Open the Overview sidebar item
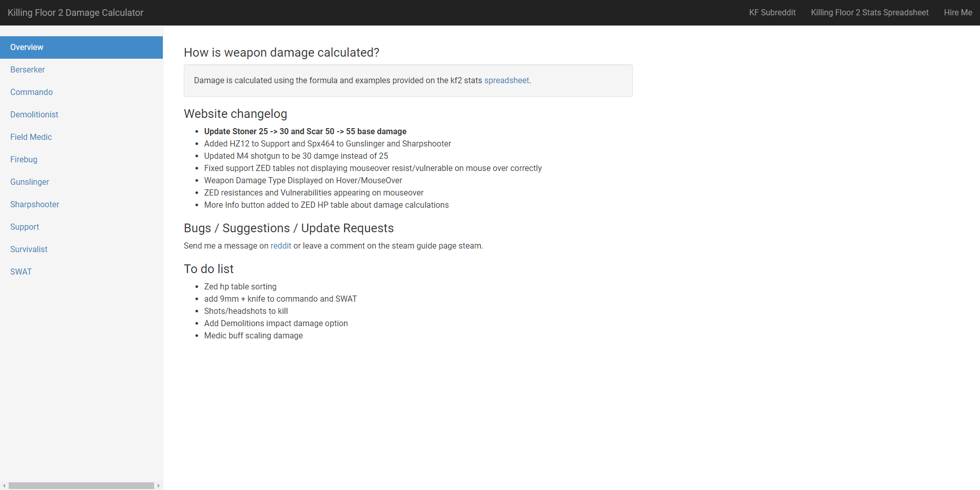 tap(81, 47)
